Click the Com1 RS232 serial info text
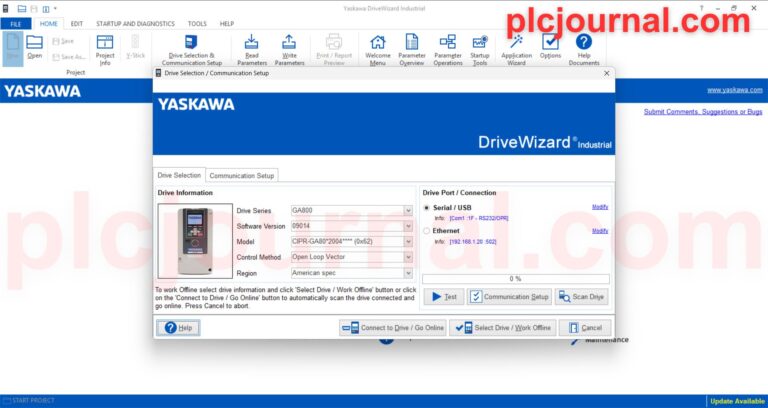Screen dimensions: 768x408 [x=479, y=218]
